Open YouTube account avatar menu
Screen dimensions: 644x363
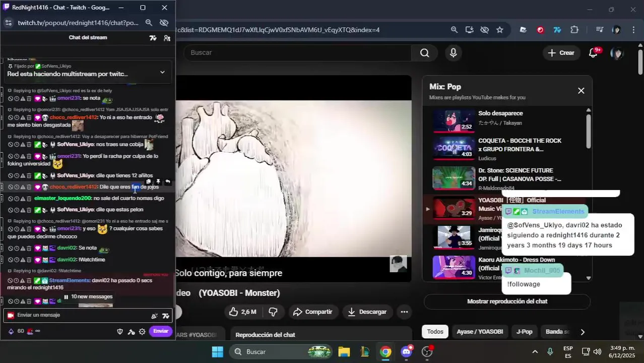point(617,53)
